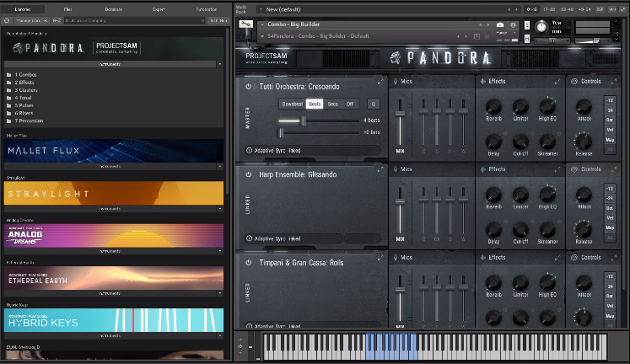Toggle Vel button in Tutti Orchestra controls
The image size is (630, 364).
point(610,130)
